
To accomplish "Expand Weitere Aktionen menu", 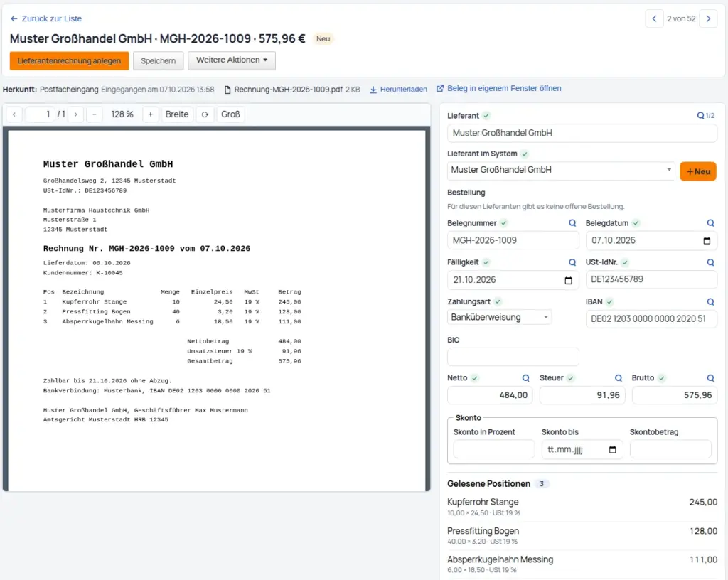I will [232, 60].
